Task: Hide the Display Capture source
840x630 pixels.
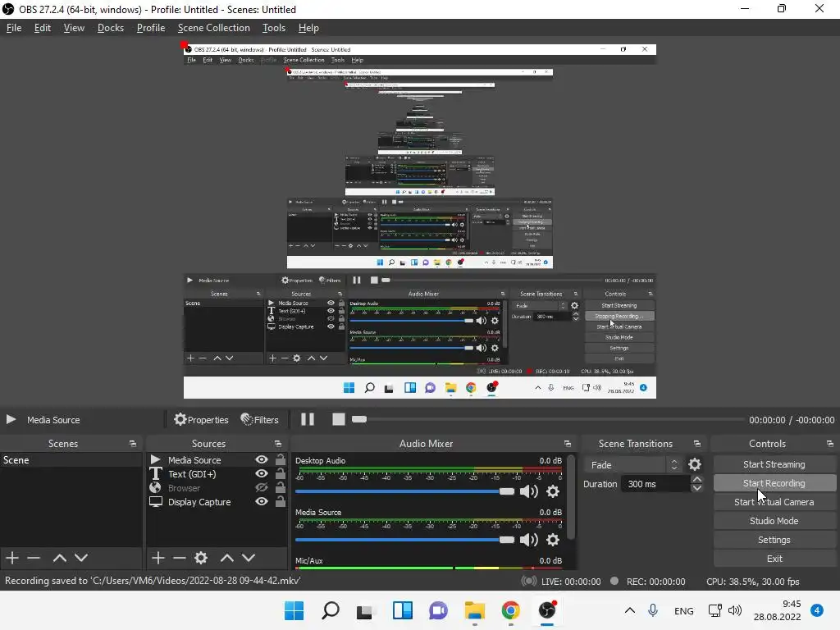Action: [x=262, y=501]
